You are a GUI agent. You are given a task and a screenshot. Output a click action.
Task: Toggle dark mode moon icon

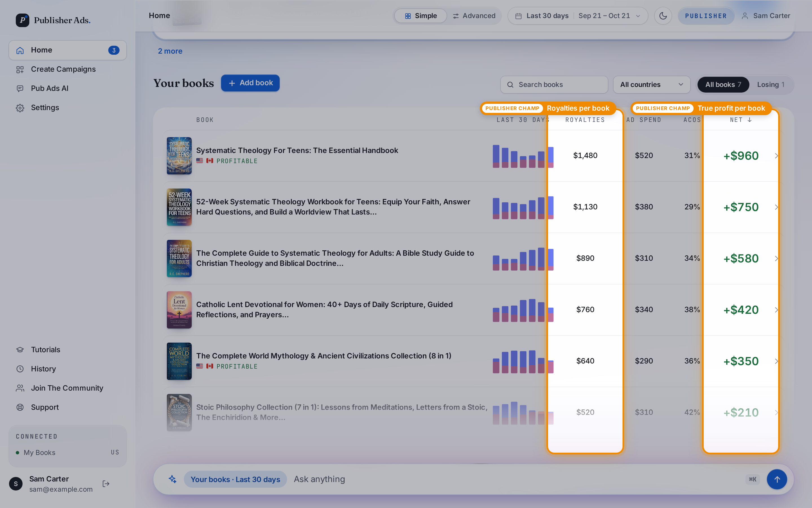(x=663, y=16)
